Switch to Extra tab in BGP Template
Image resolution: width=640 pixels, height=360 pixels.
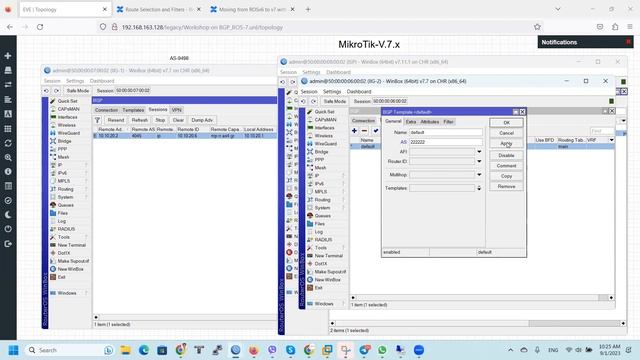coord(411,122)
